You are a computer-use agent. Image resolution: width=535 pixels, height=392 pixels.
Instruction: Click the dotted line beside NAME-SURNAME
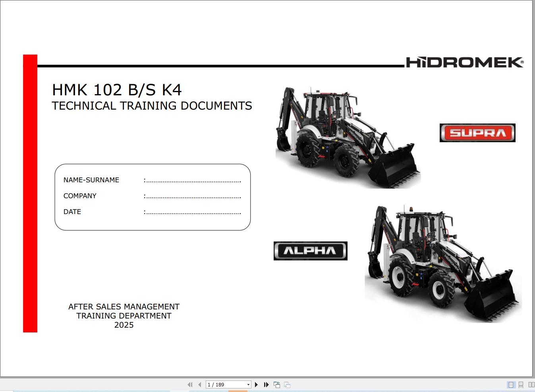[x=192, y=181]
